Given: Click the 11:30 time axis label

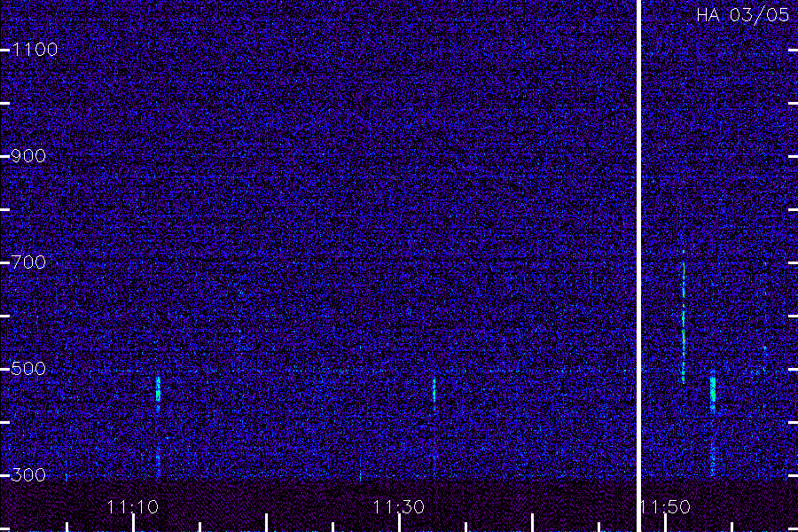Looking at the screenshot, I should [398, 507].
